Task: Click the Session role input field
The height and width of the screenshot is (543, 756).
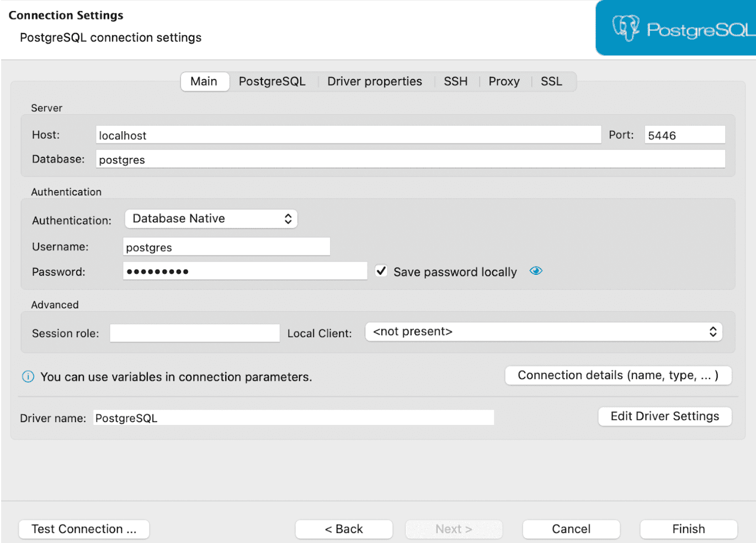Action: point(194,332)
